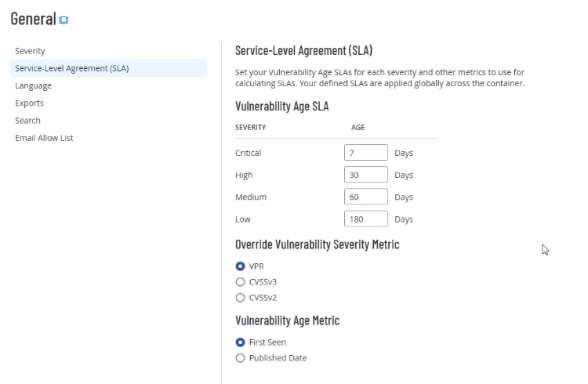Go to Language settings
Screen dimensions: 588x384
[33, 85]
